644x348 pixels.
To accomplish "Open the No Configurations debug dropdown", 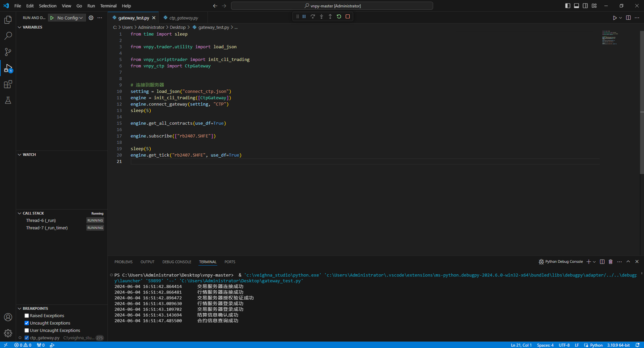I will click(70, 18).
